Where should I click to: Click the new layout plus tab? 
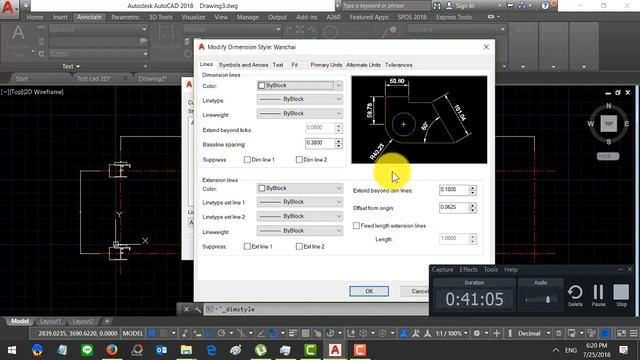107,321
